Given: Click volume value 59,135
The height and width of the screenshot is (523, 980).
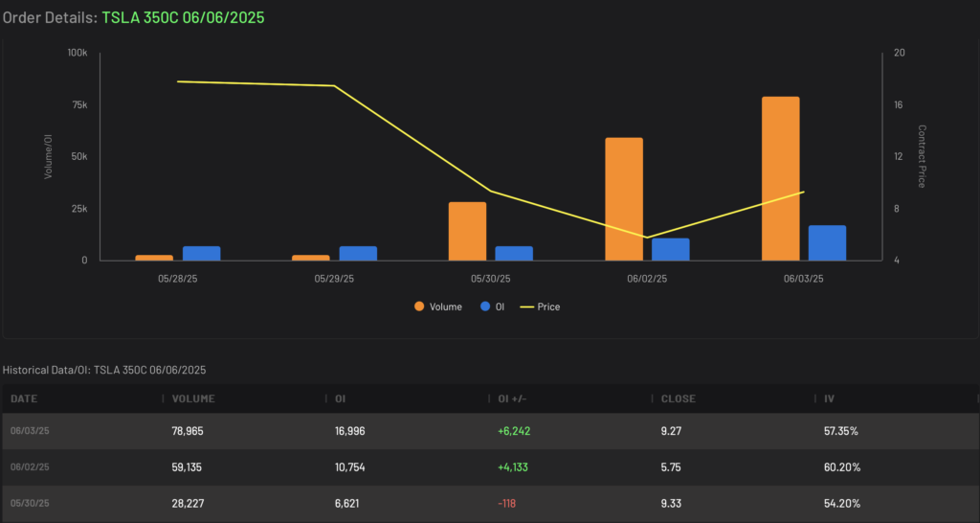Looking at the screenshot, I should (x=187, y=467).
